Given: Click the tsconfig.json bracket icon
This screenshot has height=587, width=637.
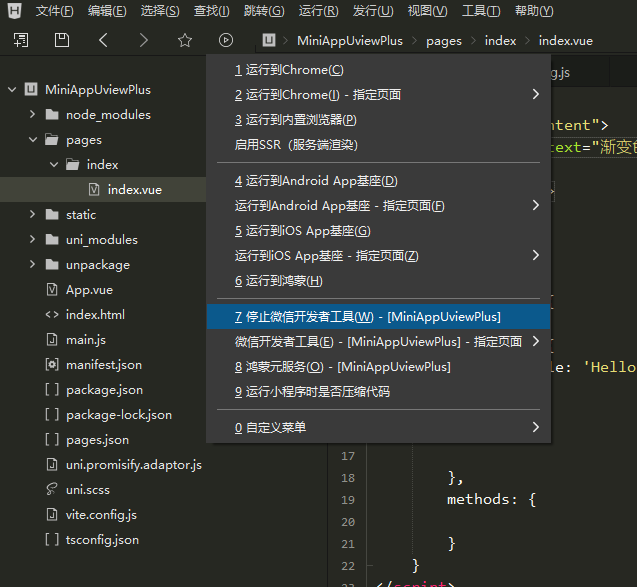Looking at the screenshot, I should click(x=52, y=539).
